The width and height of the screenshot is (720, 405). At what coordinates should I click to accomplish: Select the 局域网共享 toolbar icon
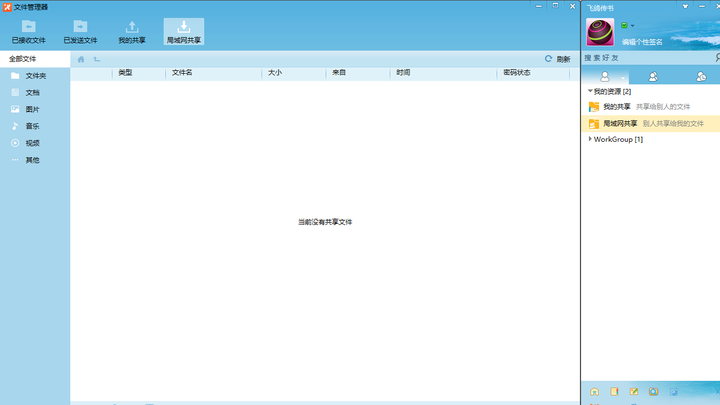pyautogui.click(x=184, y=32)
